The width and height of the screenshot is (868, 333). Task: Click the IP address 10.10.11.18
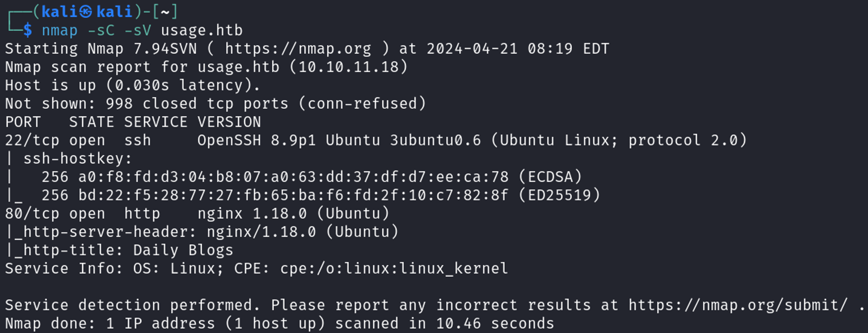tap(349, 67)
